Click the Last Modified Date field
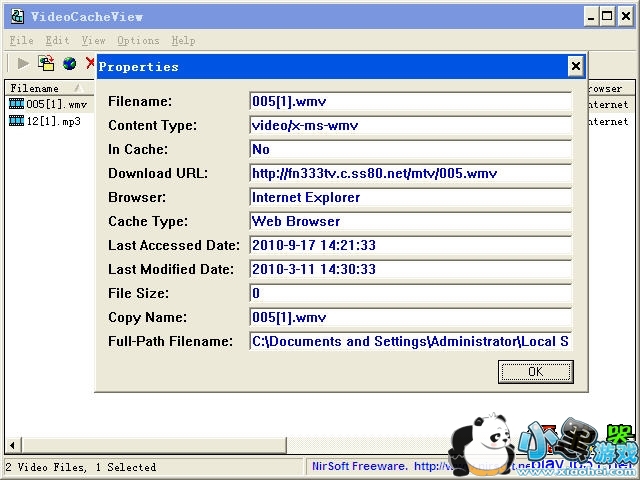Image resolution: width=640 pixels, height=480 pixels. (x=410, y=269)
